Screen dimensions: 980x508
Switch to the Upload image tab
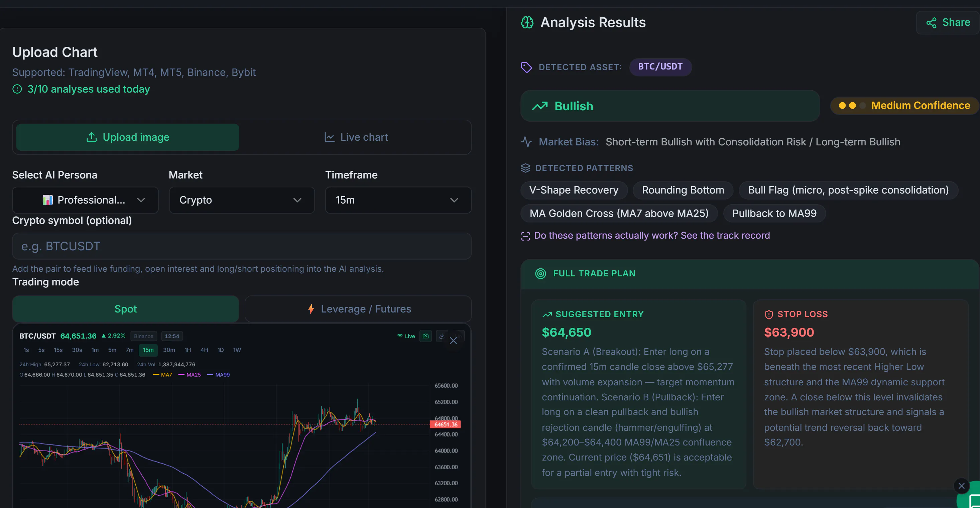127,137
